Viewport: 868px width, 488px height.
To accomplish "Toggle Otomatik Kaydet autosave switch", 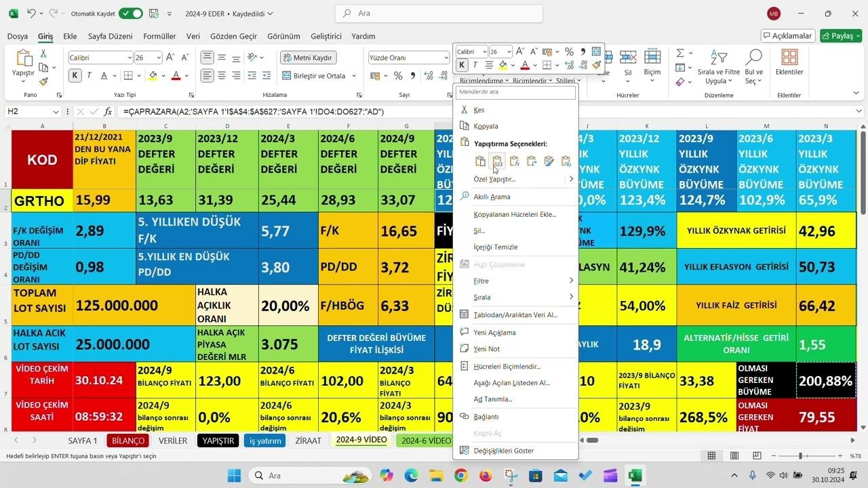I will click(130, 14).
